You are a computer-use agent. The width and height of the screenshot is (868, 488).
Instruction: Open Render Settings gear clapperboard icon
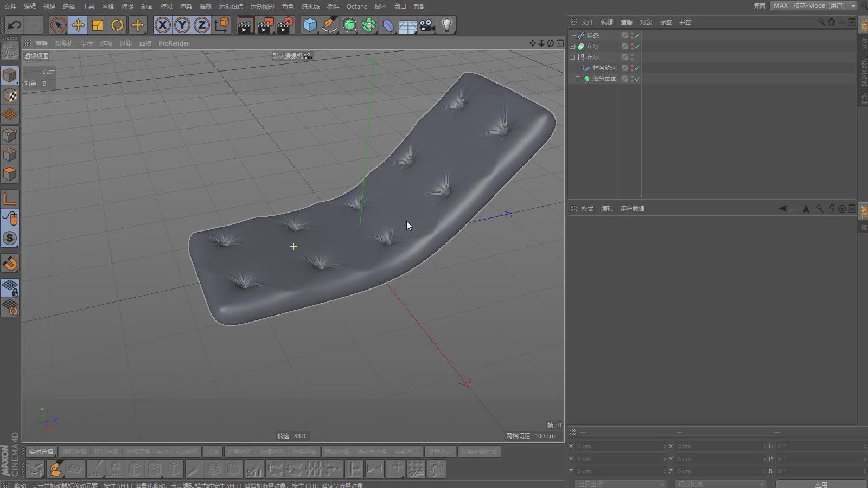pyautogui.click(x=285, y=25)
